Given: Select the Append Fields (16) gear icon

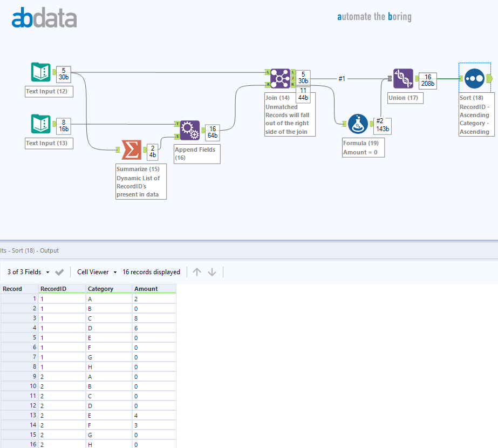Looking at the screenshot, I should pos(189,130).
